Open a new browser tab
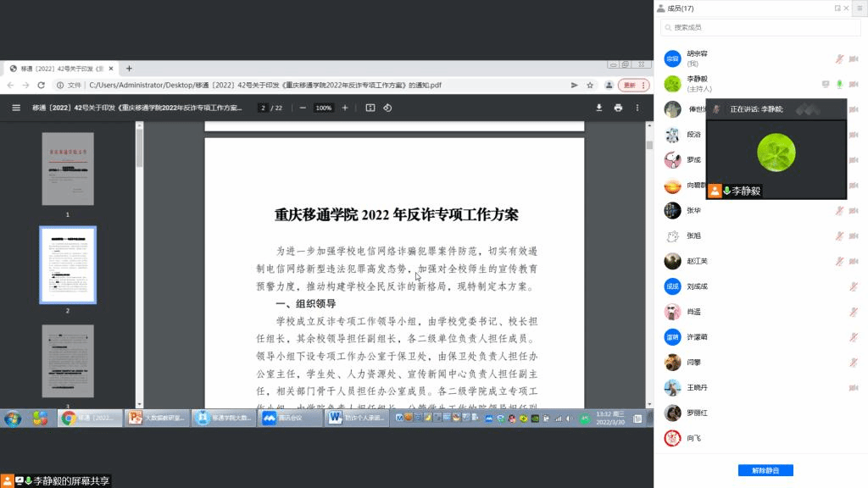 tap(129, 68)
